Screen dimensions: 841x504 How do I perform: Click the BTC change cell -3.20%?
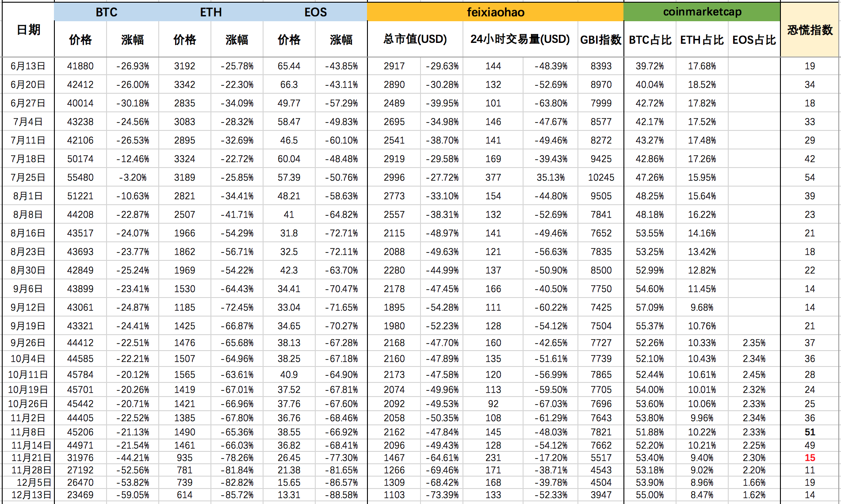pyautogui.click(x=133, y=177)
